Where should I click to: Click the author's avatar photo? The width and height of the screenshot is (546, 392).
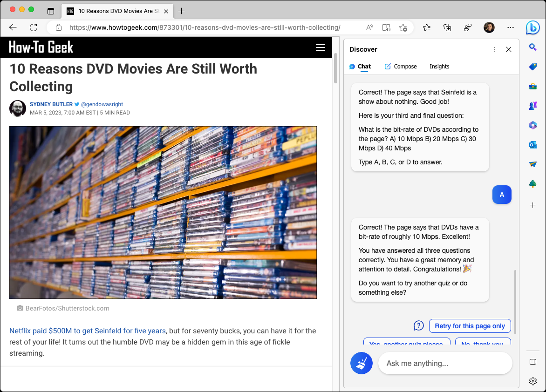click(x=18, y=108)
